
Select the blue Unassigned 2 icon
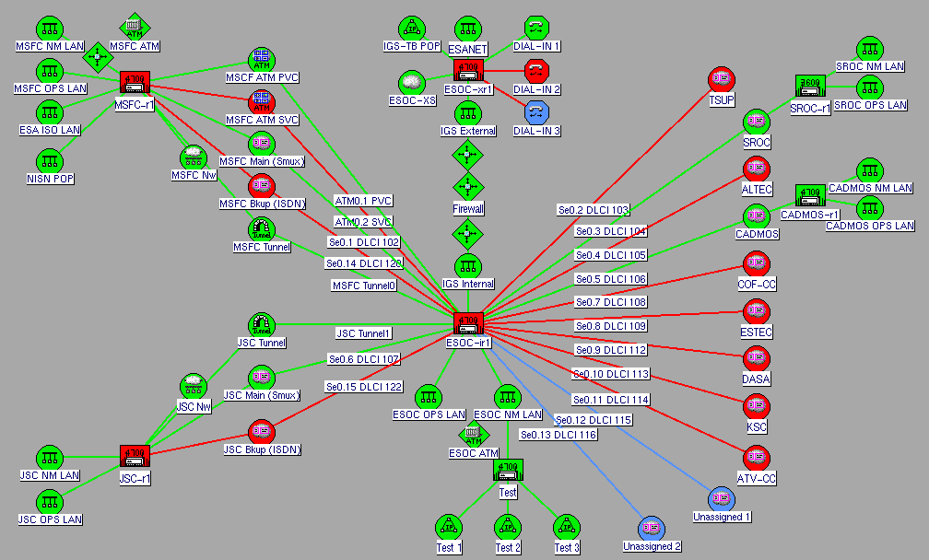click(x=651, y=529)
